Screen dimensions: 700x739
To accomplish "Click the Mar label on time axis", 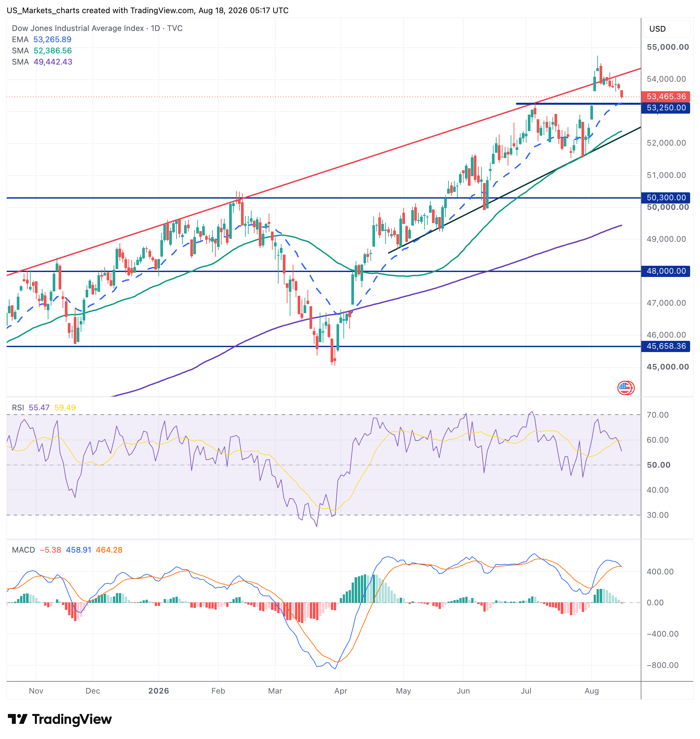I will pos(275,691).
